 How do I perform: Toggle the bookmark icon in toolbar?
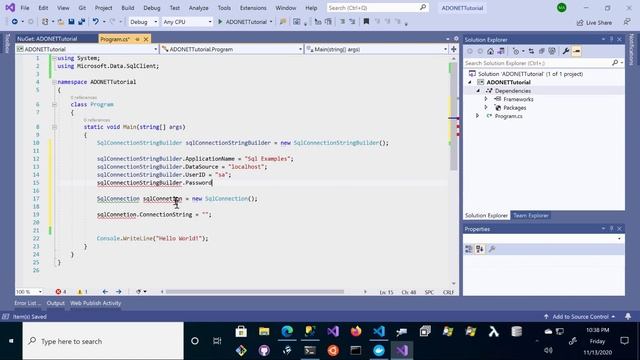[366, 22]
